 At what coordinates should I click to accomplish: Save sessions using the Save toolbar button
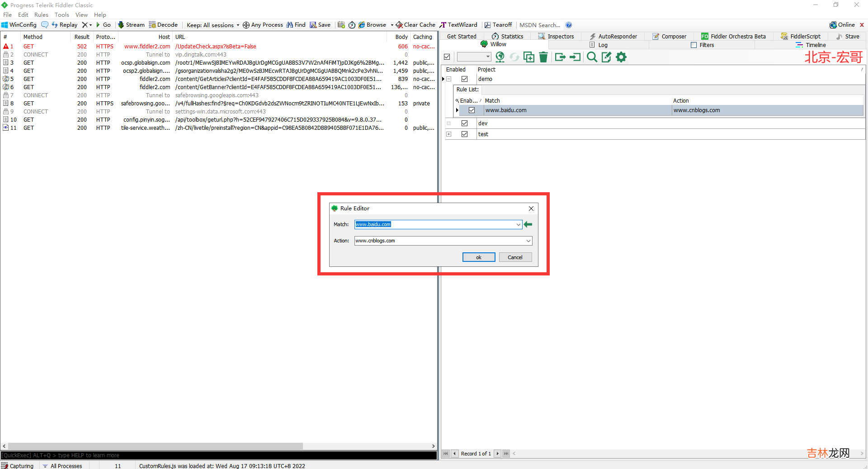pyautogui.click(x=320, y=25)
